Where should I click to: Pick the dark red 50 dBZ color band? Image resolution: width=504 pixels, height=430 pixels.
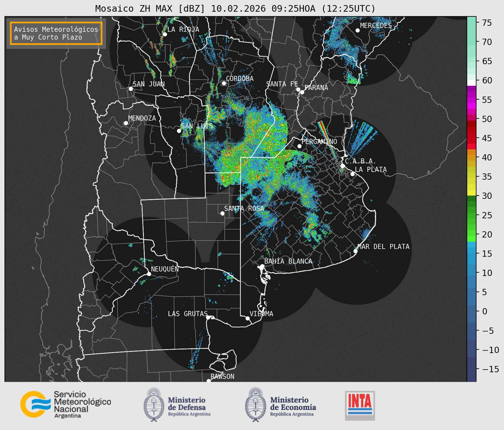point(471,123)
